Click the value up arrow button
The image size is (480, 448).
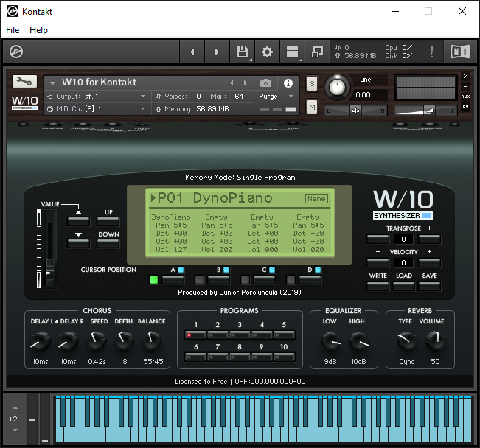[79, 220]
